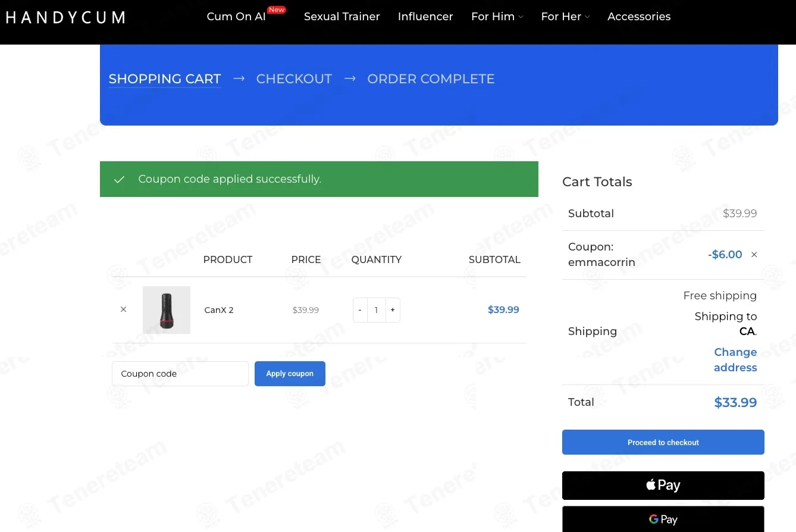The width and height of the screenshot is (796, 532).
Task: Click the quantity number field
Action: pos(376,310)
